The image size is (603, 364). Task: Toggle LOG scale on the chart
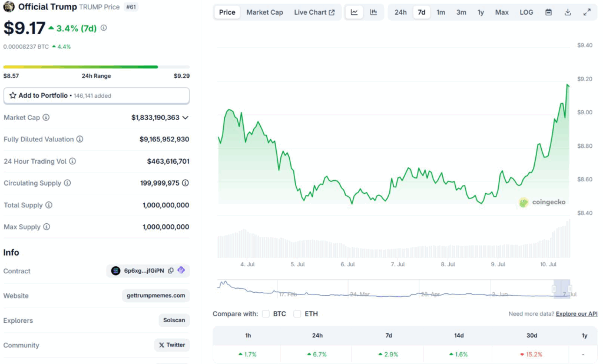[526, 12]
